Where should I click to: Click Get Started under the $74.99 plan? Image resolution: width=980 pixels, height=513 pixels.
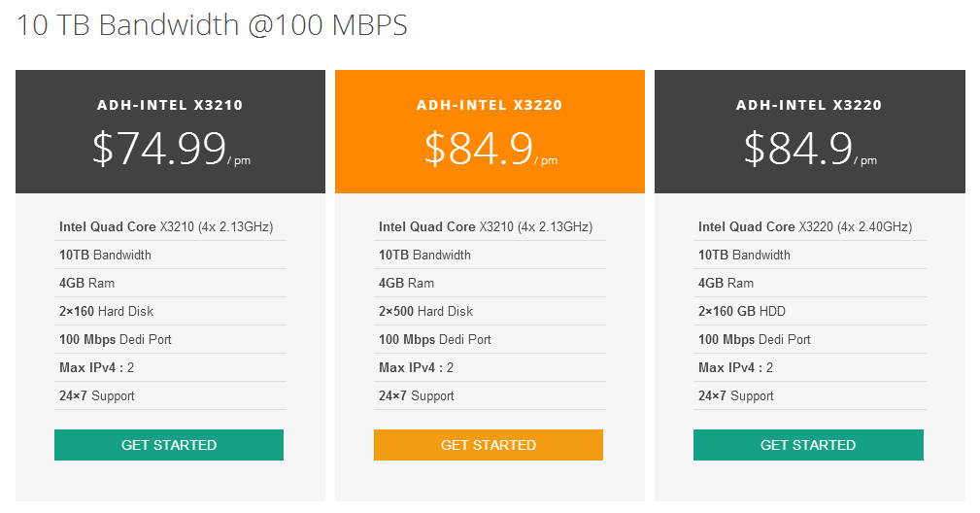click(169, 445)
